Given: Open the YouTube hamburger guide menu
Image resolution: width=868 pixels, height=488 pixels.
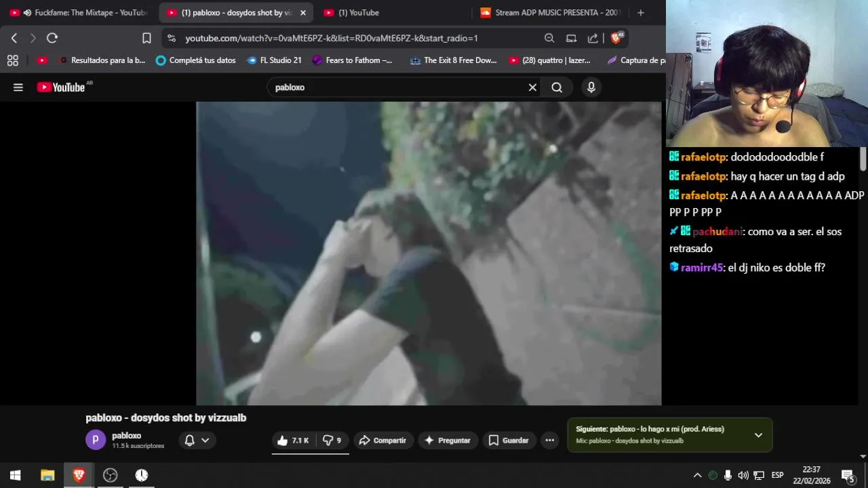Looking at the screenshot, I should coord(18,87).
